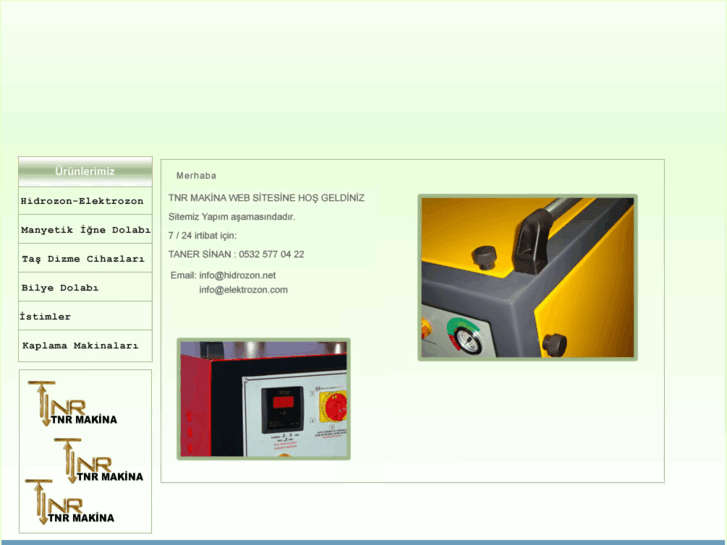This screenshot has width=727, height=545.
Task: Select the İstimler menu entry
Action: (85, 316)
